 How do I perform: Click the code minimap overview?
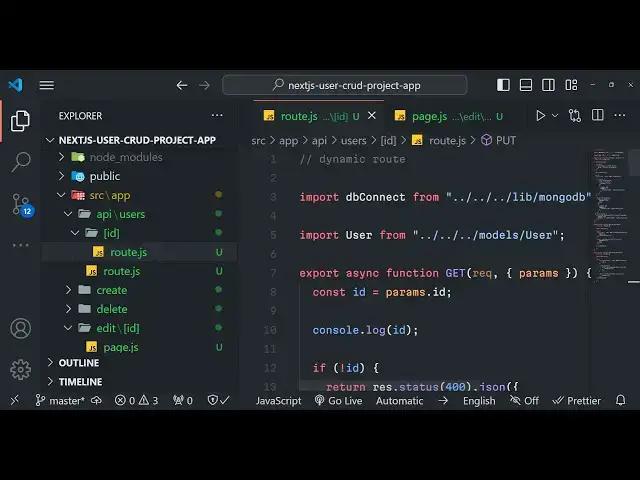click(609, 216)
